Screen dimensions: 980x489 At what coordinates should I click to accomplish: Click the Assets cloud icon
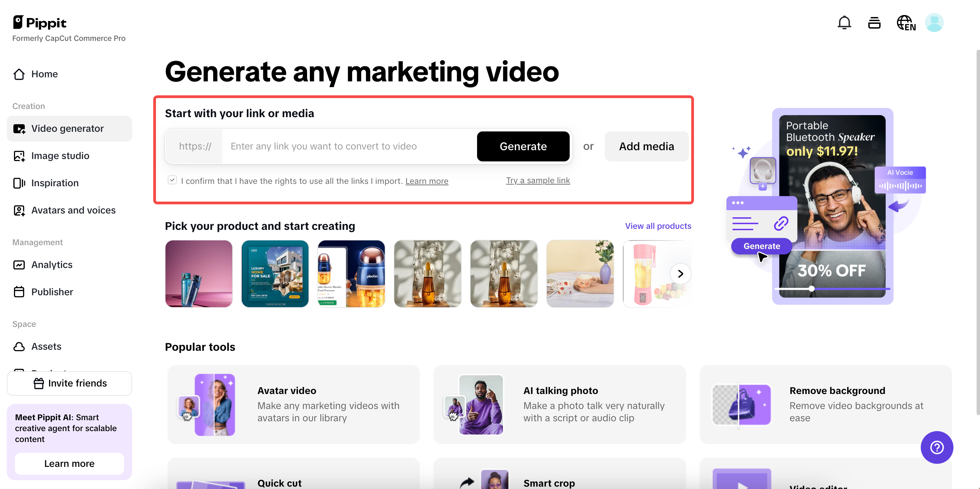click(x=19, y=346)
